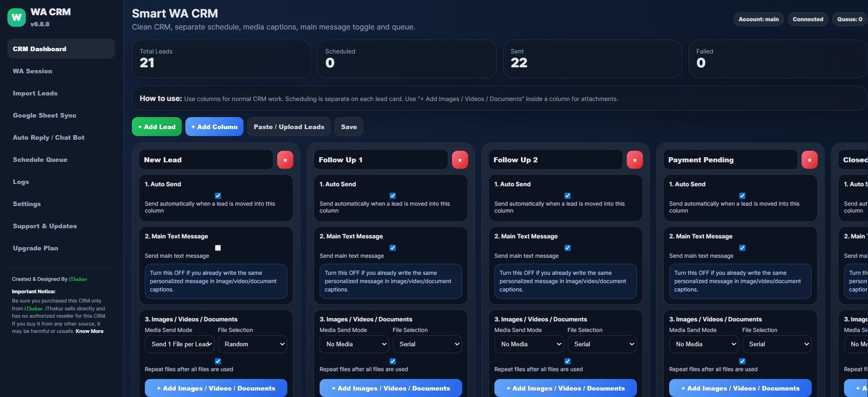The width and height of the screenshot is (868, 397).
Task: Open File Selection dropdown in Follow Up 1
Action: click(x=428, y=344)
